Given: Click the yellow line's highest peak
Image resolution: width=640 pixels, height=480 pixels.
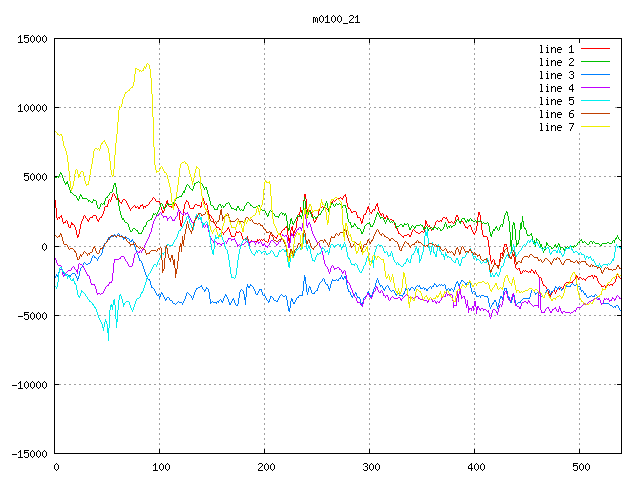Looking at the screenshot, I should point(148,65).
